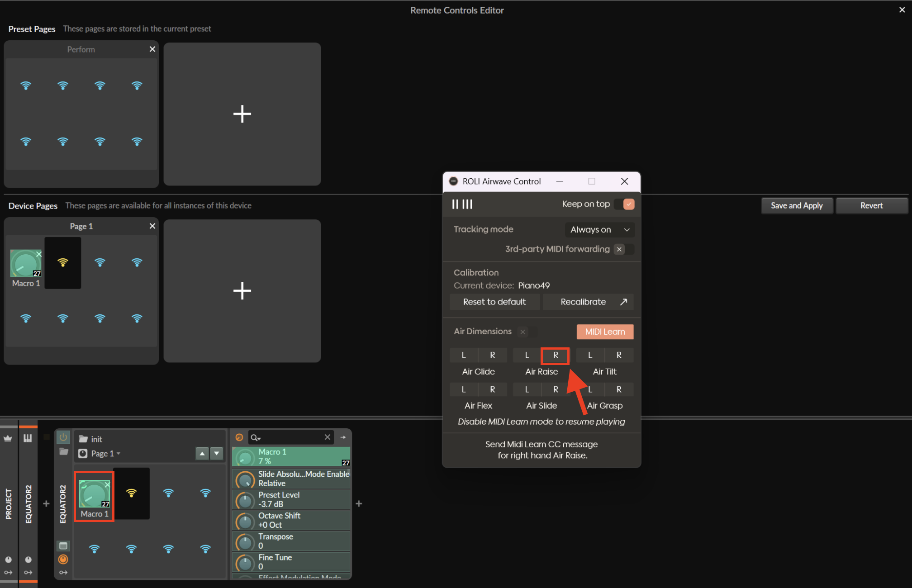The height and width of the screenshot is (588, 912).
Task: Expand the Page 1 dropdown in device
Action: (x=106, y=453)
